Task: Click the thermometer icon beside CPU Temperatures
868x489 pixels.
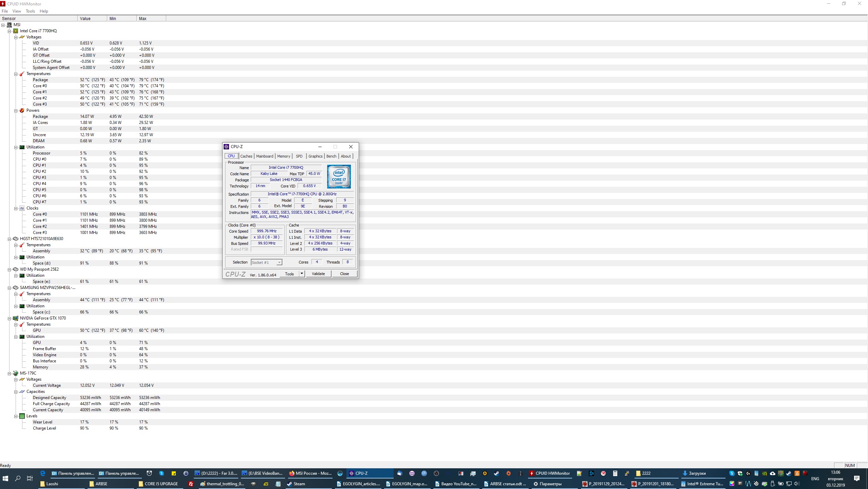Action: click(22, 74)
